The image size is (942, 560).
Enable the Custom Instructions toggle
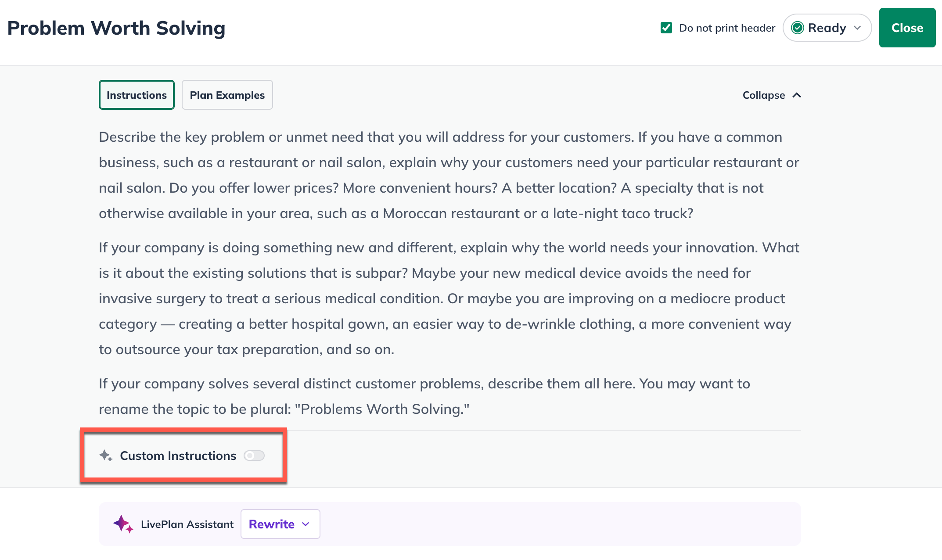[x=254, y=456]
